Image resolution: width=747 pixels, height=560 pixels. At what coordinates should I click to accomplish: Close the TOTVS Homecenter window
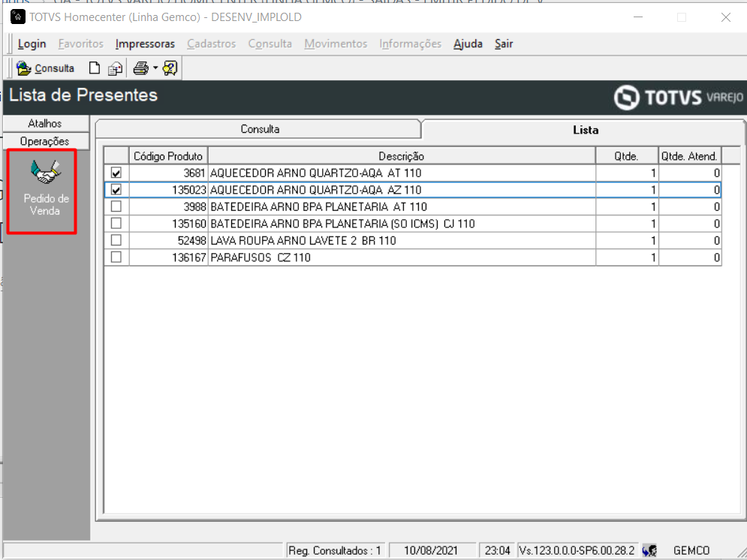[x=725, y=17]
